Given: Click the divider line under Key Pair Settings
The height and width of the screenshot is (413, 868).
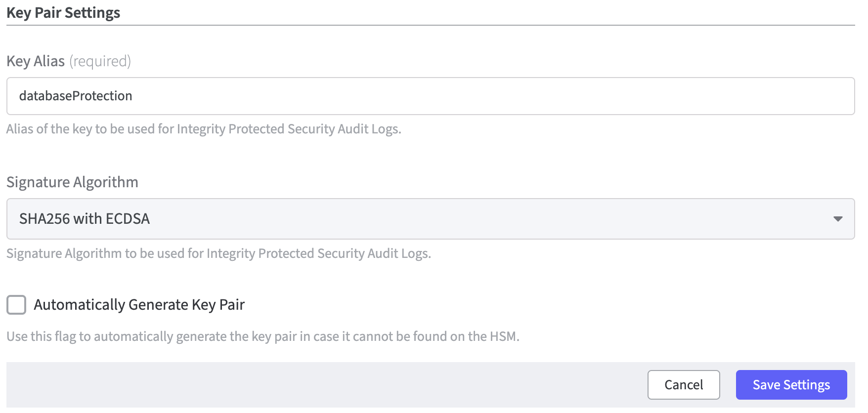Looking at the screenshot, I should [x=430, y=25].
